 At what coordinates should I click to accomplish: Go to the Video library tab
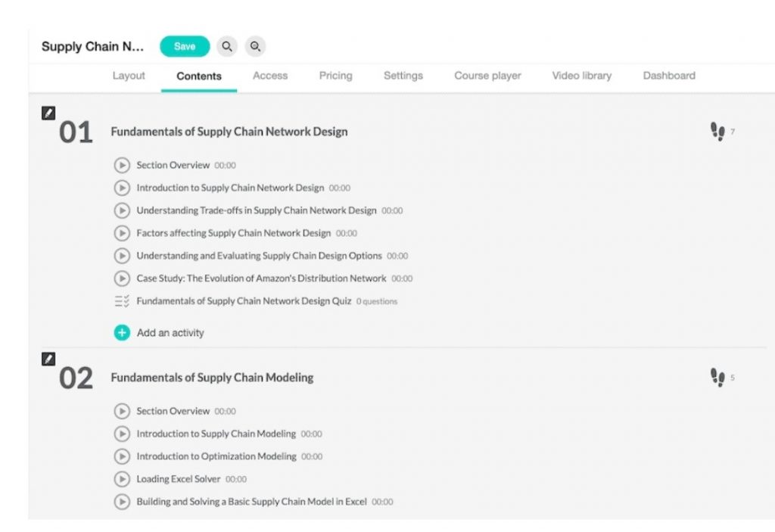581,76
